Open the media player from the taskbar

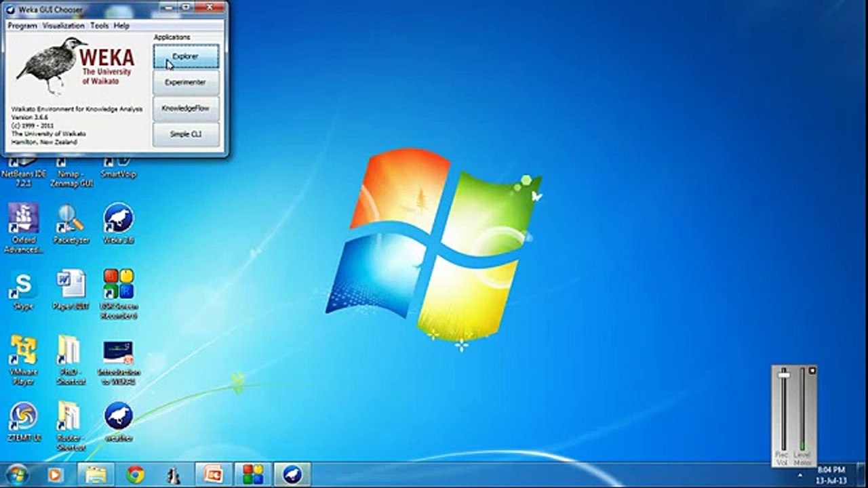56,474
